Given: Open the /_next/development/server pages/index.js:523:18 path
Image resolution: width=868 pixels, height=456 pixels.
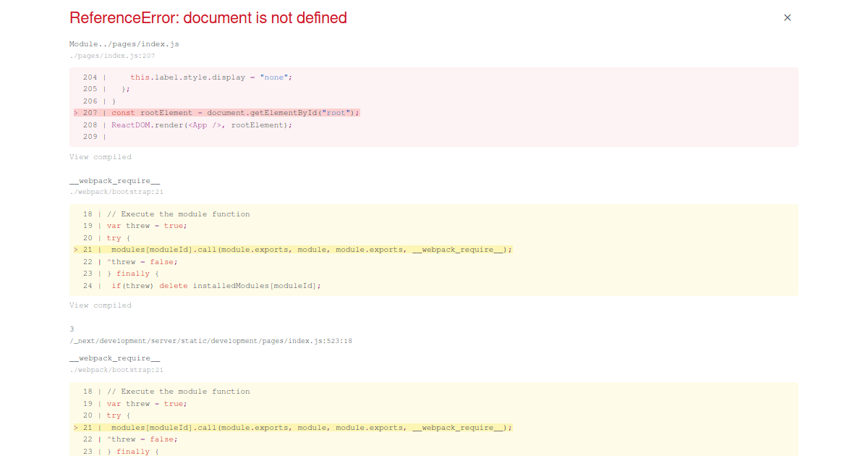Looking at the screenshot, I should (x=210, y=340).
